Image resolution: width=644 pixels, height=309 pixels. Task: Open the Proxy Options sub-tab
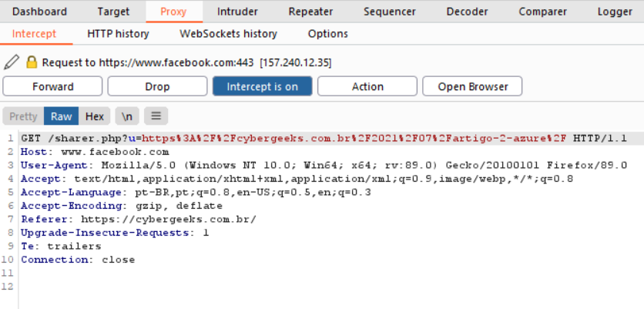[x=327, y=34]
